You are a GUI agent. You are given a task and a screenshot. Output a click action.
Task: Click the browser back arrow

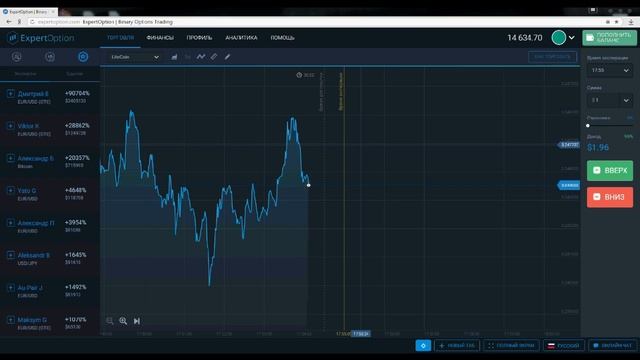tap(9, 22)
